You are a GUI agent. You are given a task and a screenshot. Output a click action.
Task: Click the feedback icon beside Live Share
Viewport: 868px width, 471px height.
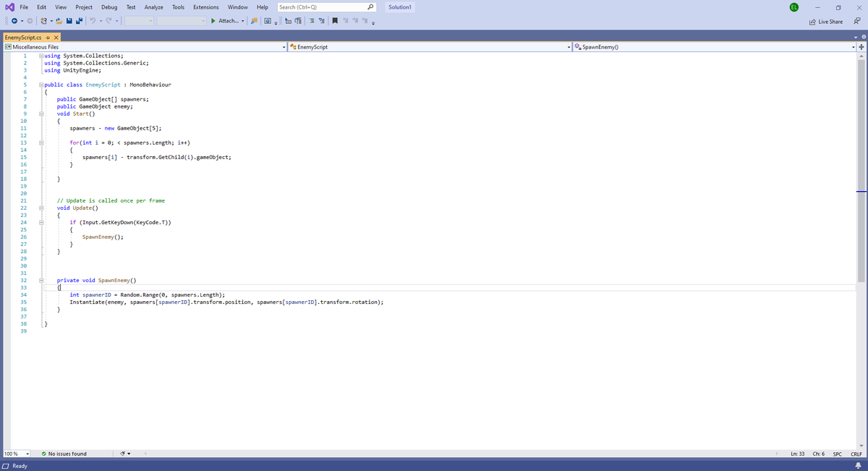856,21
